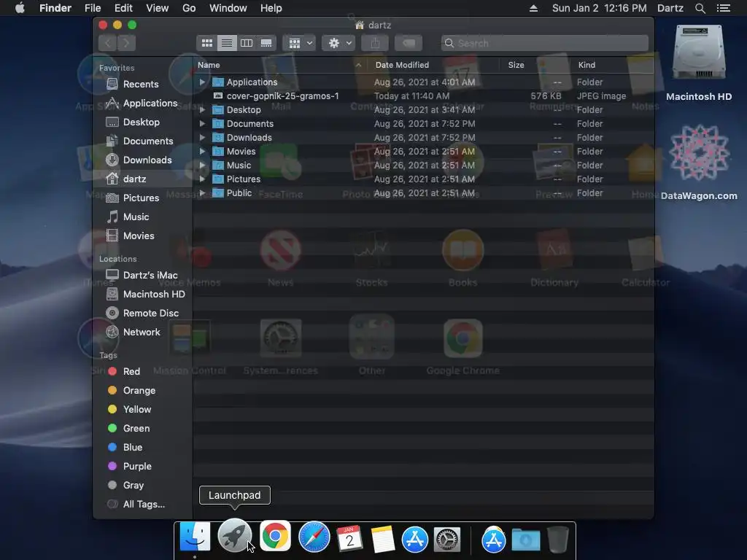This screenshot has height=560, width=747.
Task: Go forward with the forward arrow
Action: tap(126, 43)
